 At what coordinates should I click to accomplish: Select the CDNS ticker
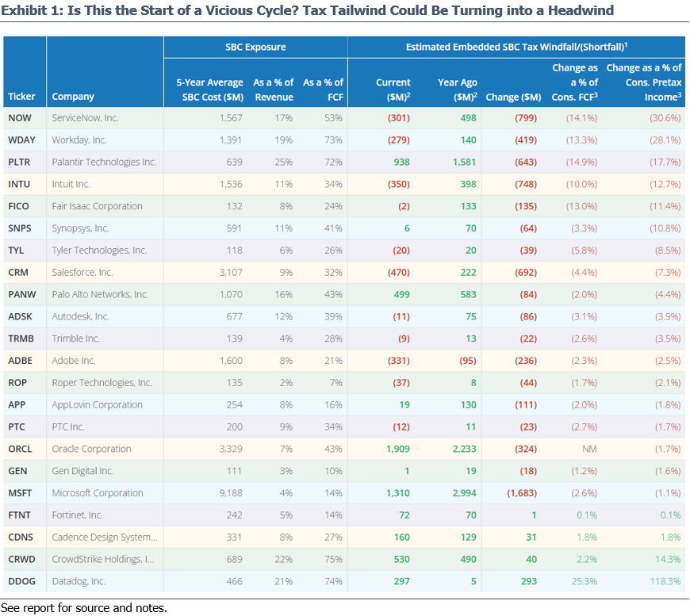[x=21, y=538]
